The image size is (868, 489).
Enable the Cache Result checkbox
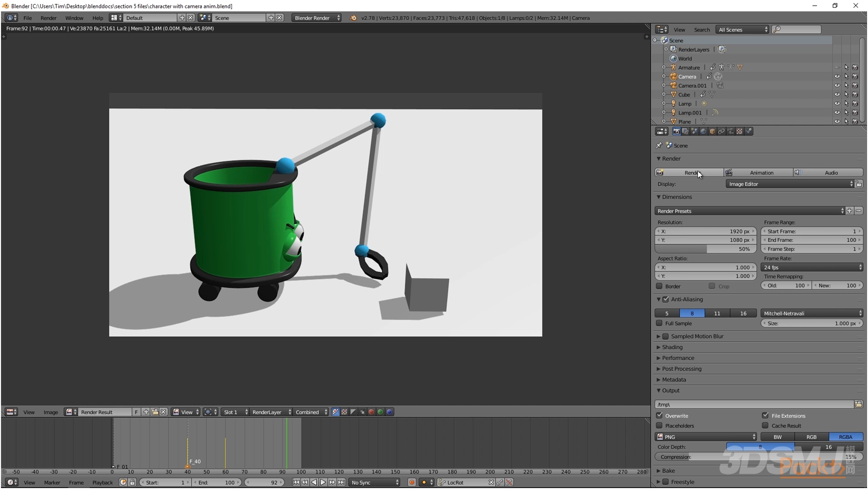[765, 426]
